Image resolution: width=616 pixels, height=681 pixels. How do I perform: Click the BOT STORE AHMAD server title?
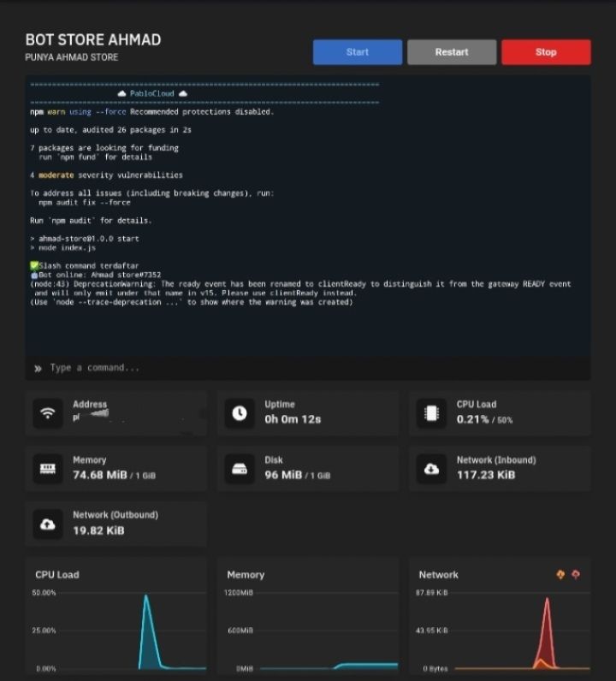[92, 40]
